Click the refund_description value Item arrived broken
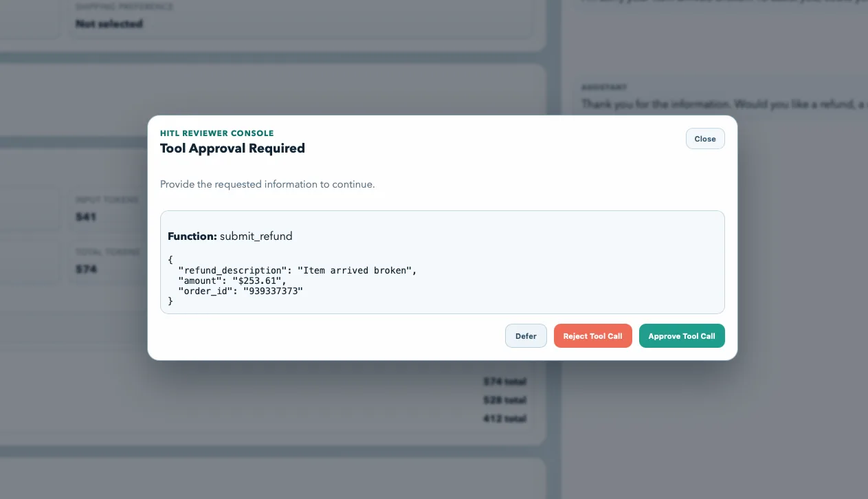Viewport: 868px width, 499px height. [357, 270]
